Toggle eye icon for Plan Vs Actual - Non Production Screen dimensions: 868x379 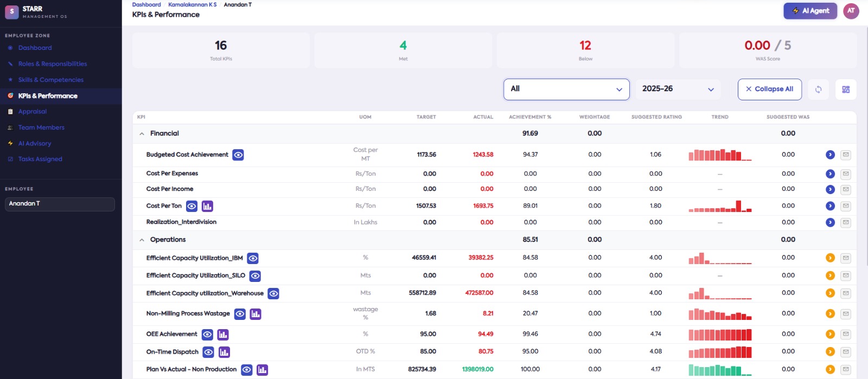247,370
